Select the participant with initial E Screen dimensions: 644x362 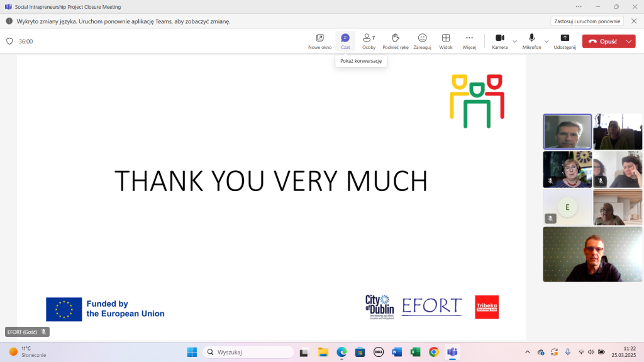coord(567,207)
